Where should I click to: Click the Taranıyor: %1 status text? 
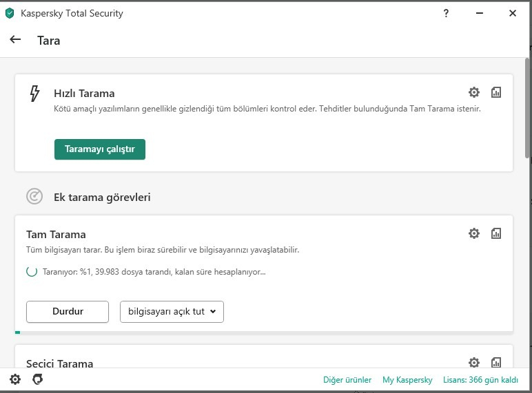tap(154, 272)
